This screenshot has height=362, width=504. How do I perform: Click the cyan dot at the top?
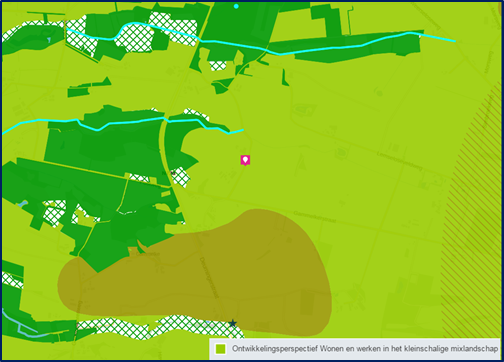coord(236,6)
